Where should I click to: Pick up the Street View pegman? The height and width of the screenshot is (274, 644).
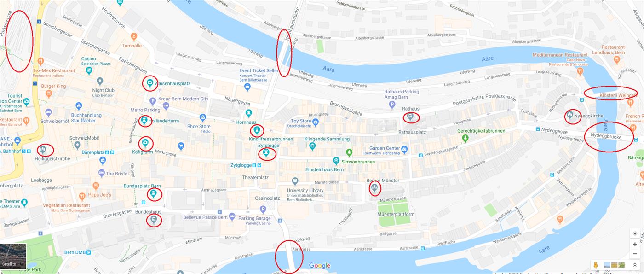pos(595,265)
